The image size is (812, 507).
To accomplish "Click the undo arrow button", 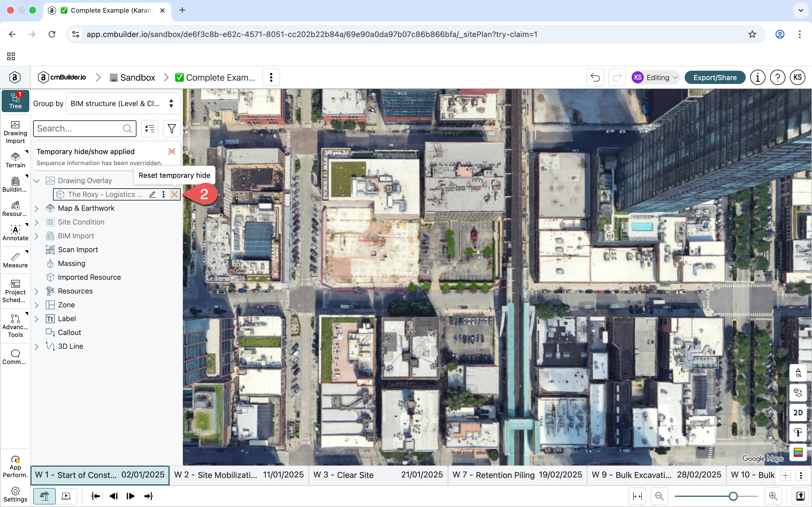I will coord(595,77).
